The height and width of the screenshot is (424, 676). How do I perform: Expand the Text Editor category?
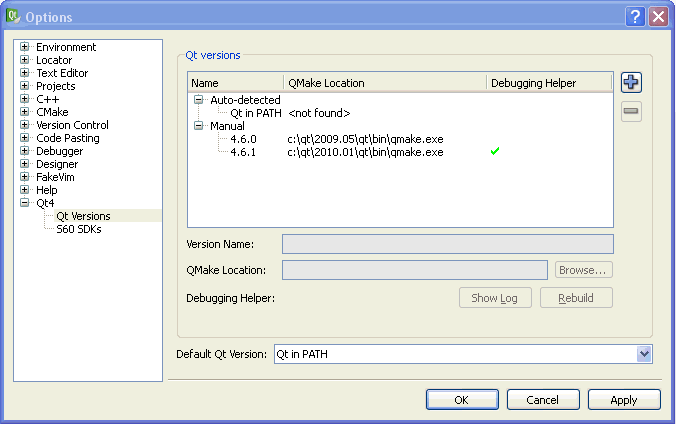click(x=25, y=73)
